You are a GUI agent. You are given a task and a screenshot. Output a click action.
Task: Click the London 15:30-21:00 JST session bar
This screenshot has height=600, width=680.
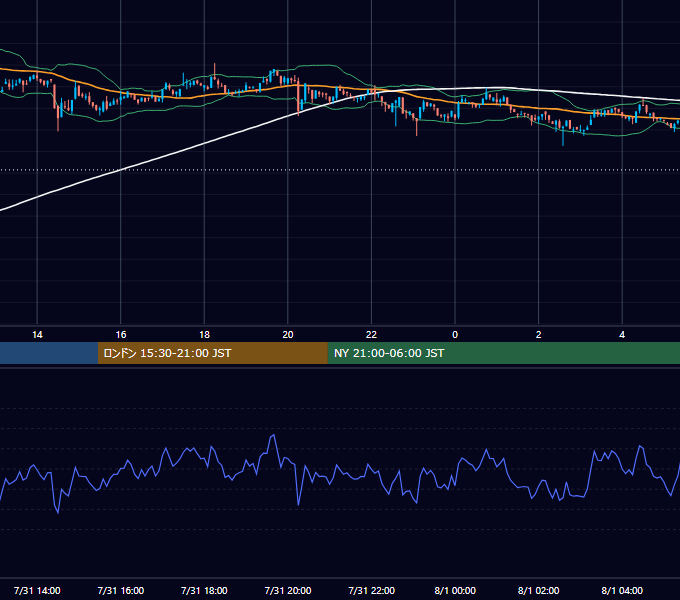(212, 353)
